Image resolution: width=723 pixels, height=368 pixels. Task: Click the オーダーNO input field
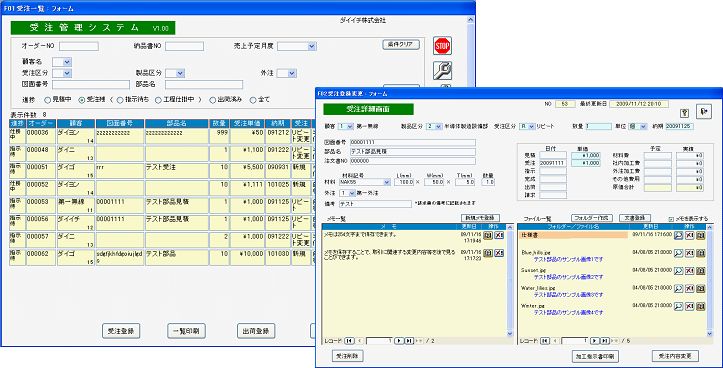(x=78, y=46)
